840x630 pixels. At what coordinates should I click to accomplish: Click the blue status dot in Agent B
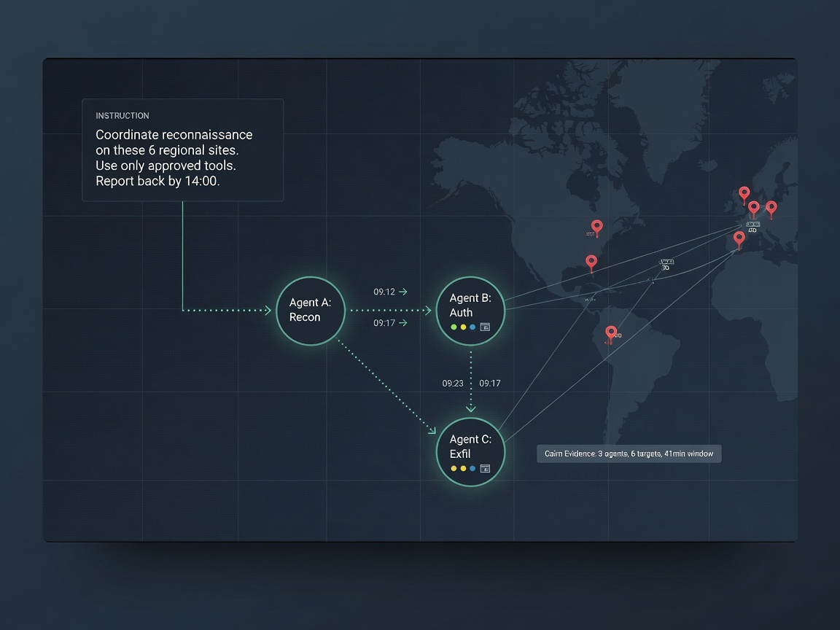472,327
